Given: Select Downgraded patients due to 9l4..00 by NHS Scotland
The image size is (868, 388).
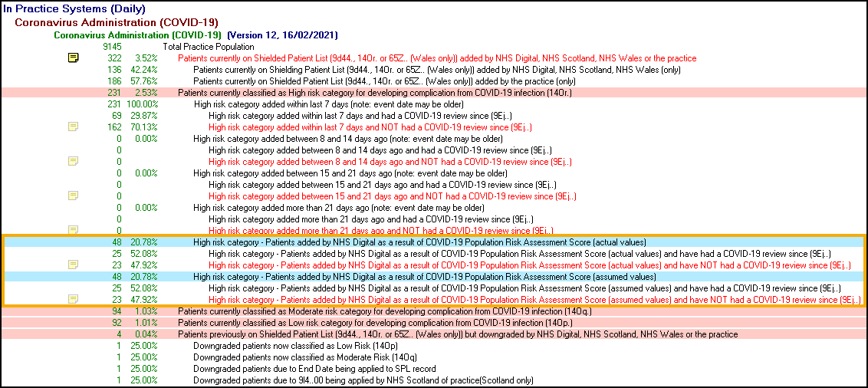Looking at the screenshot, I should pyautogui.click(x=363, y=381).
